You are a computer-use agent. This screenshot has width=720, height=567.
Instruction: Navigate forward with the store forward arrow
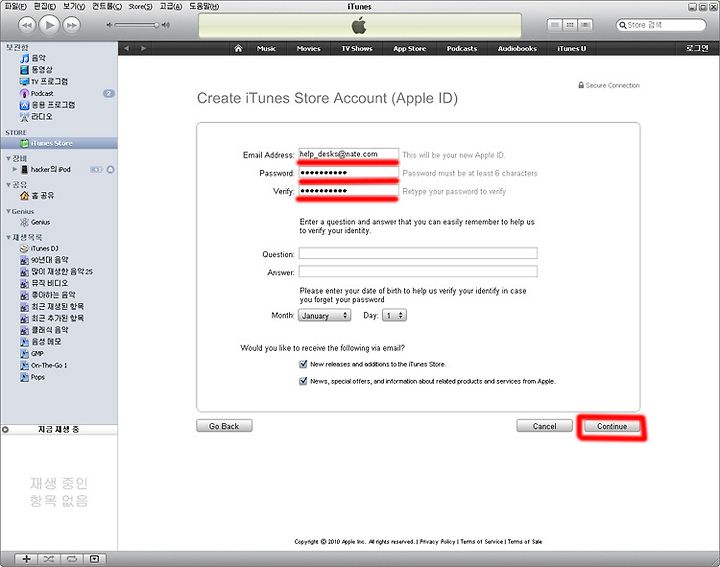pos(143,48)
